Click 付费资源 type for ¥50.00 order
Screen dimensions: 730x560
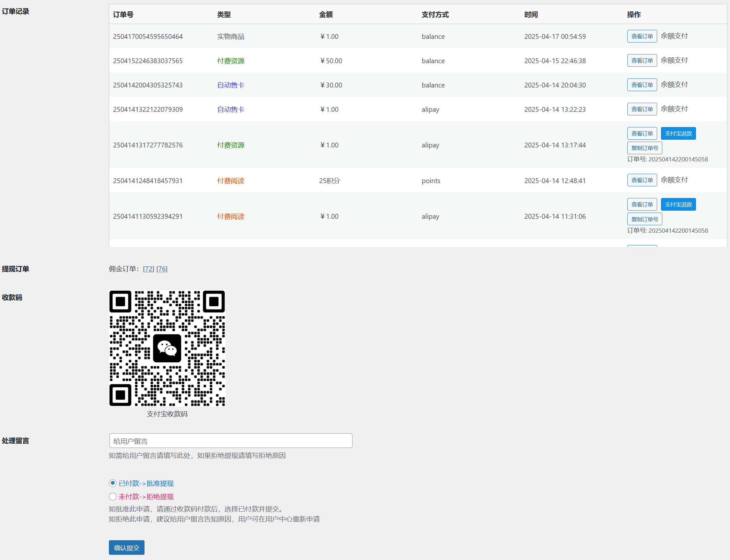[x=231, y=61]
